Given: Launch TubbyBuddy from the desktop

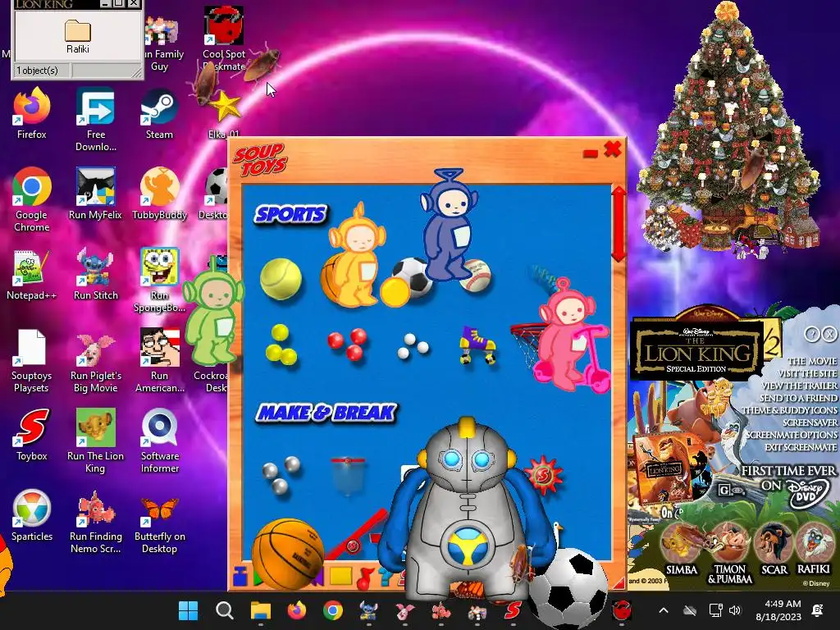Looking at the screenshot, I should [159, 194].
